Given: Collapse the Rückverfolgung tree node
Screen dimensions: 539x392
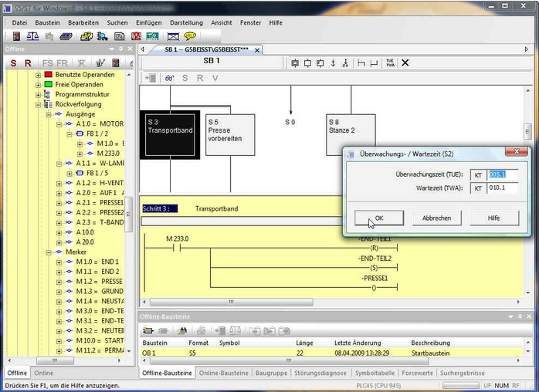Looking at the screenshot, I should [x=38, y=105].
